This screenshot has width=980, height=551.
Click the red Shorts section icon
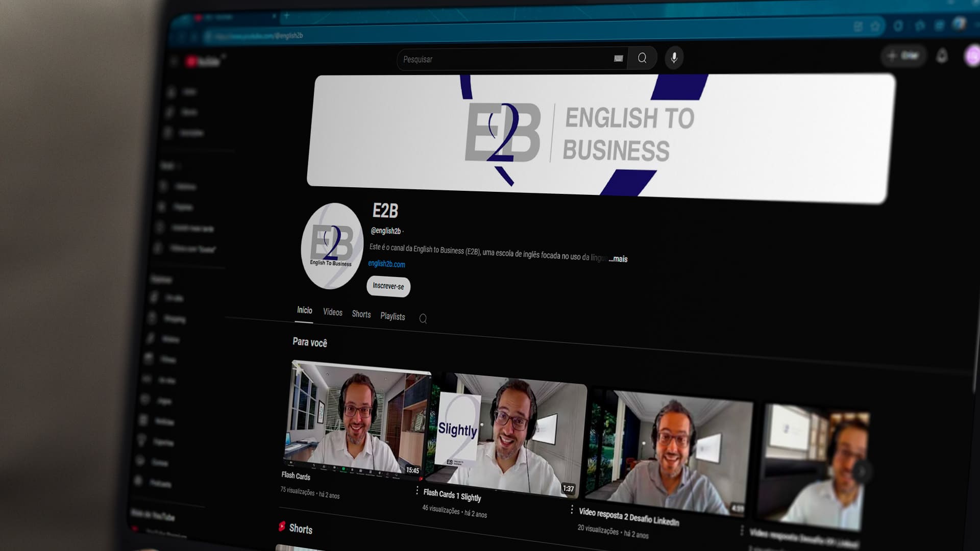(282, 527)
